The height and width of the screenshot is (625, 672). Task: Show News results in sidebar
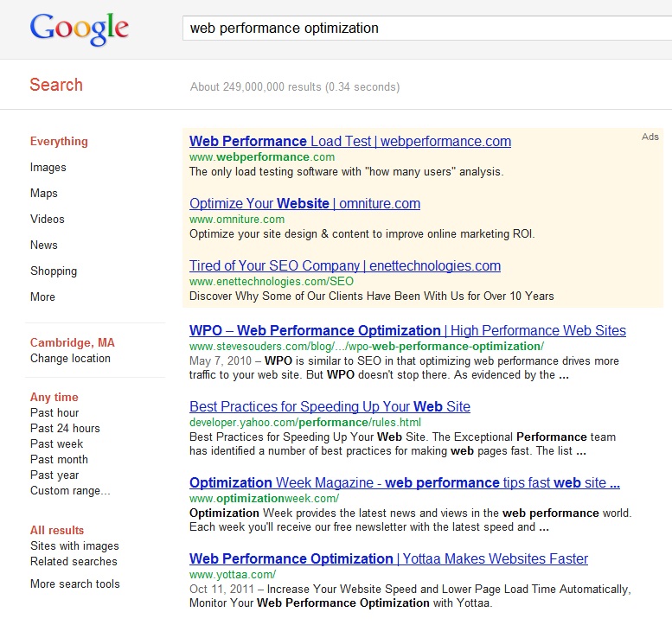point(44,245)
